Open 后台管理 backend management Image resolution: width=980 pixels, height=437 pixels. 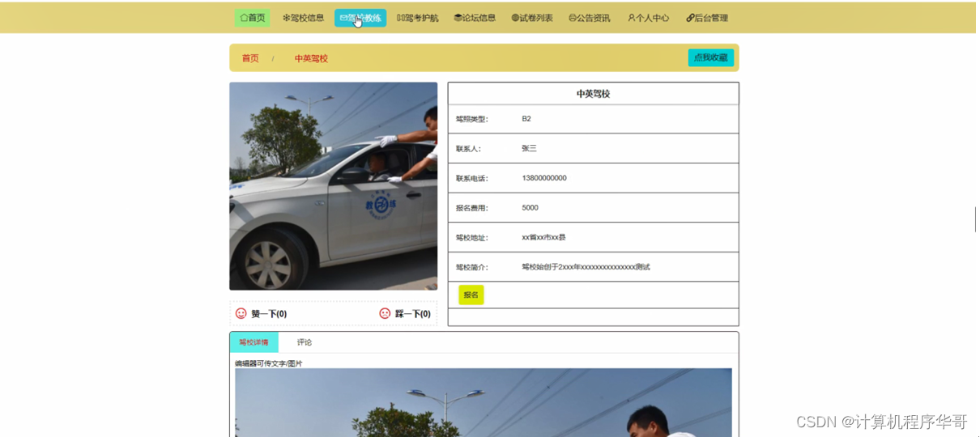tap(707, 18)
